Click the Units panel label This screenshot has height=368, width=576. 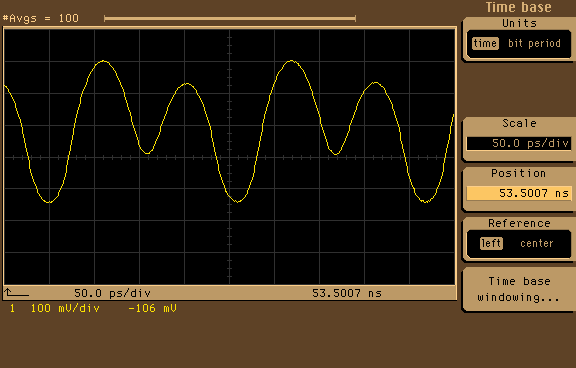(x=519, y=23)
